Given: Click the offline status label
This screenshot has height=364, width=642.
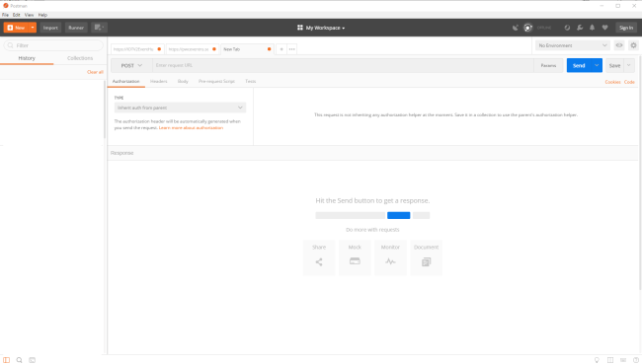Looking at the screenshot, I should [x=544, y=28].
